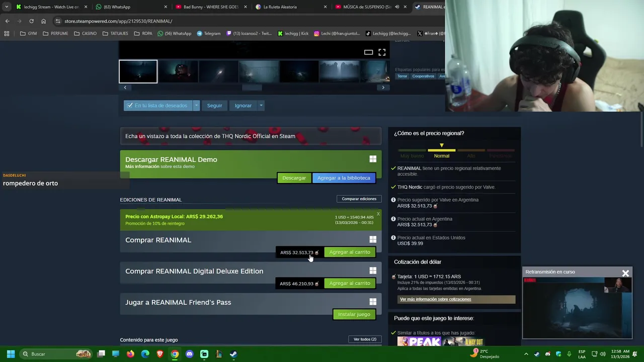This screenshot has width=644, height=362.
Task: Open the apps grid in bookmarks bar
Action: (x=7, y=34)
